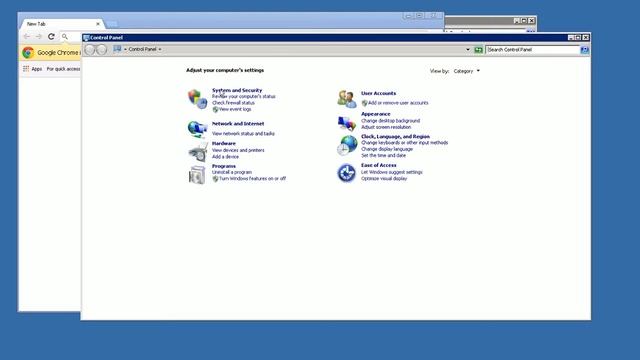Click the Apps label in Chrome bookmarks bar
This screenshot has width=640, height=360.
point(37,69)
